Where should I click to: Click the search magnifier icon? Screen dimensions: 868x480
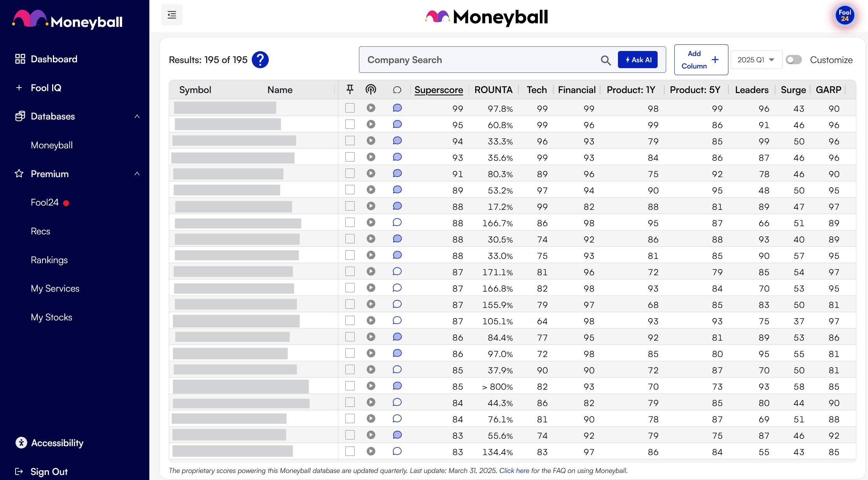[x=605, y=60]
